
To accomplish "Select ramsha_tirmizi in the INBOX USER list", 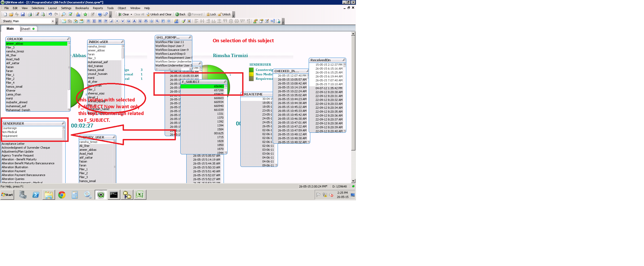I will [x=104, y=46].
